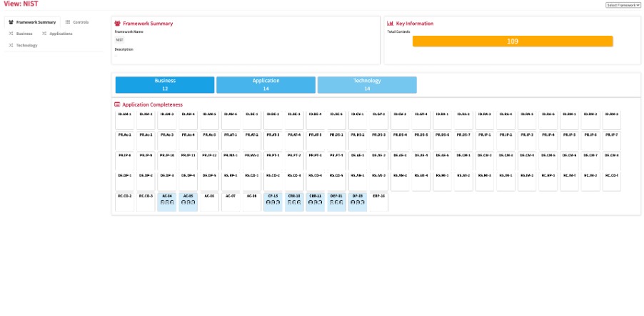644x316 pixels.
Task: Click the PR.DS-4 control tile
Action: point(400,141)
